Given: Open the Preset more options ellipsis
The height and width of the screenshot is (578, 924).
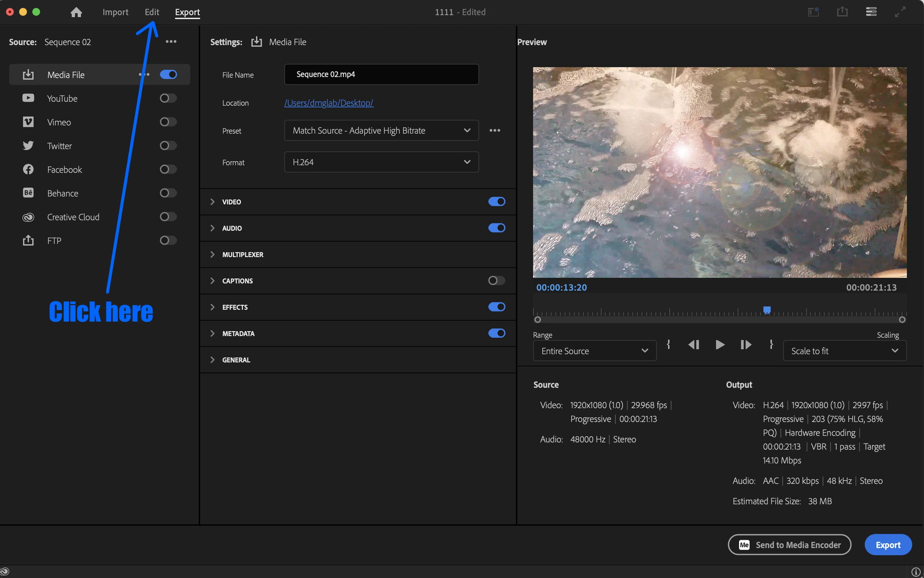Looking at the screenshot, I should point(495,130).
